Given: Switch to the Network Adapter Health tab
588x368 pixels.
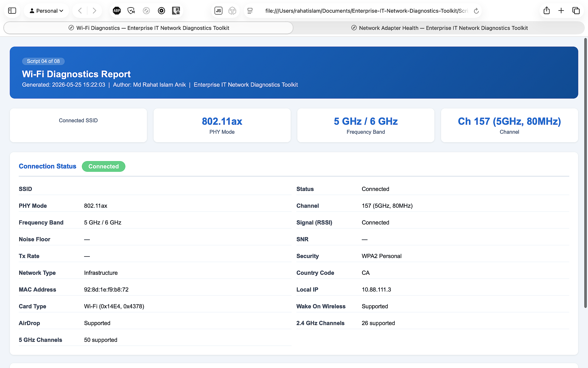Looking at the screenshot, I should (439, 28).
